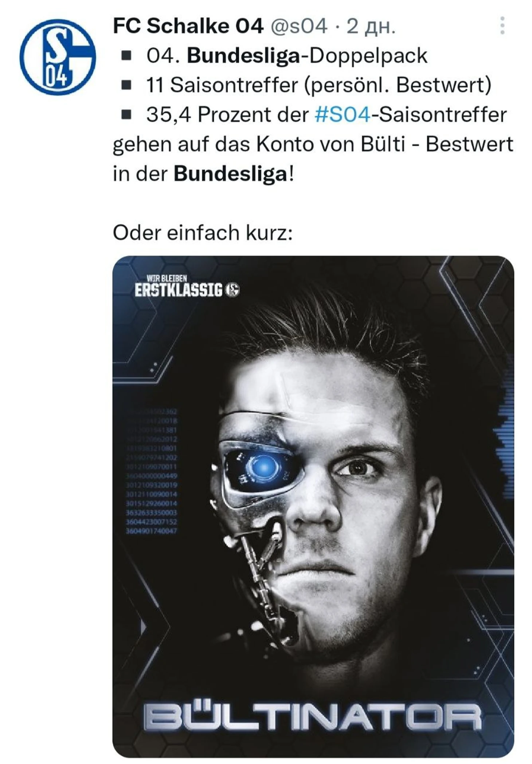The height and width of the screenshot is (764, 532).
Task: Click the small Schalke crest beside Erstklassig
Action: (232, 290)
